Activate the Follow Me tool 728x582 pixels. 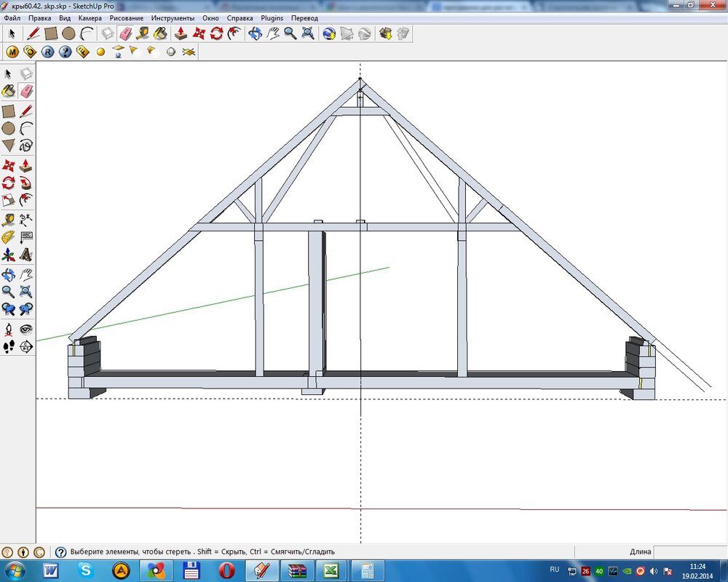26,183
